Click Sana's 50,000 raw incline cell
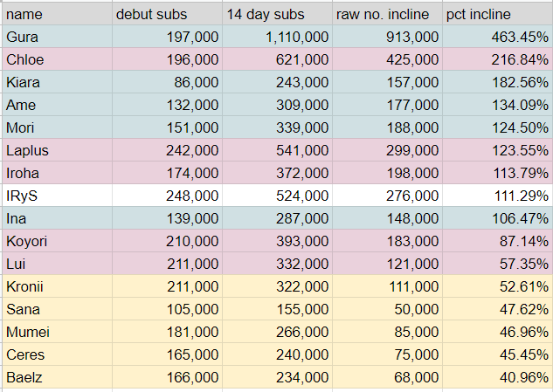Viewport: 553px width, 392px height. 388,309
